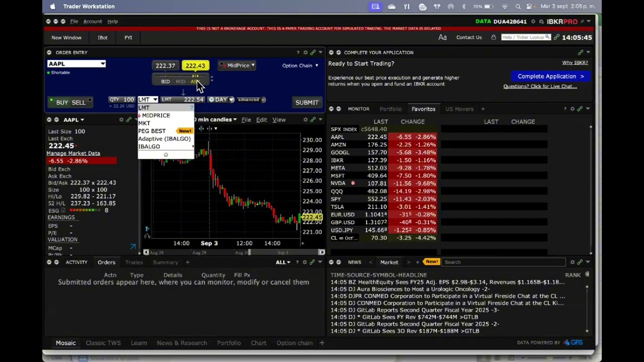Click Questions? Click for Live Chat link

pos(540,86)
